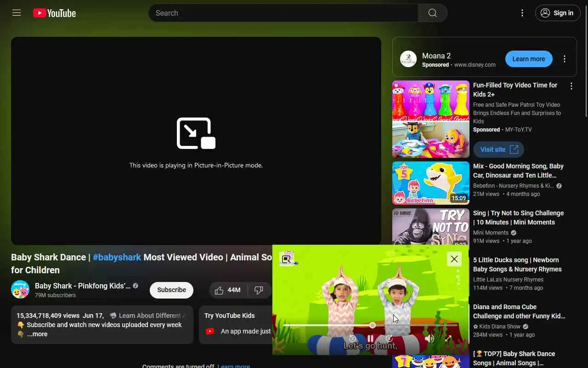Screen dimensions: 588x368
Task: Open '[TOP7] Baby Shark Dance' video title
Action: pos(514,358)
